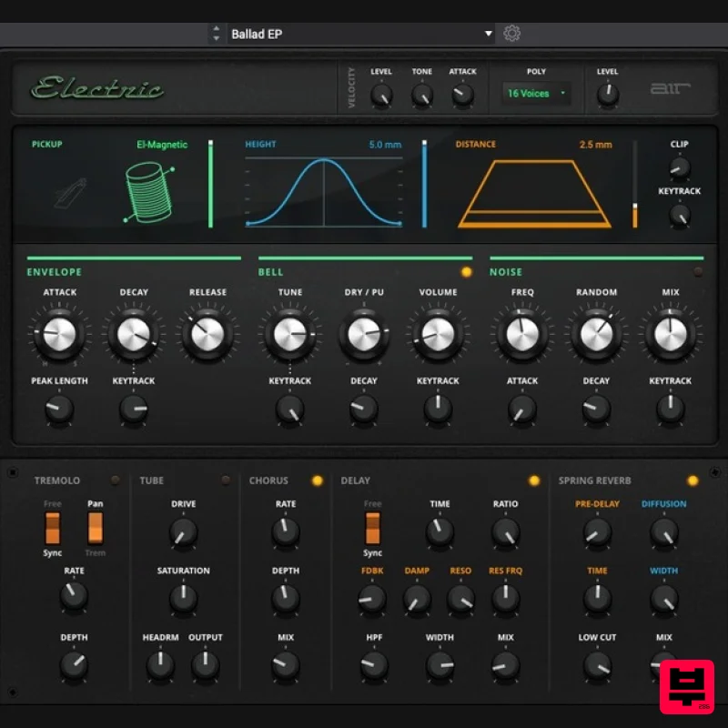The height and width of the screenshot is (728, 728).
Task: Click the Peak Length knob
Action: 59,409
